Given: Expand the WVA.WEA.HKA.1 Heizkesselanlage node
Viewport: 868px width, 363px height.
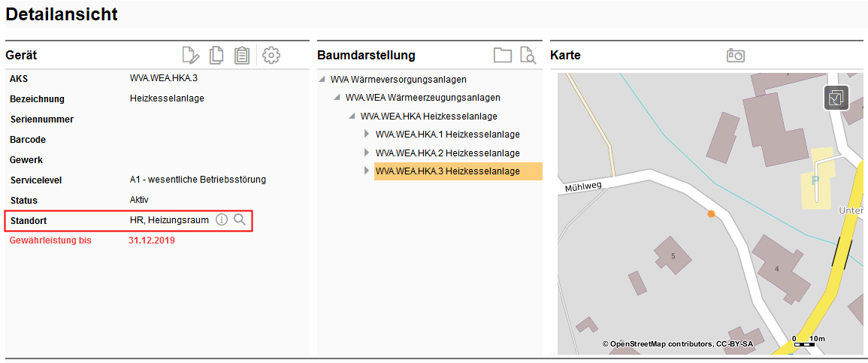Looking at the screenshot, I should coord(367,135).
